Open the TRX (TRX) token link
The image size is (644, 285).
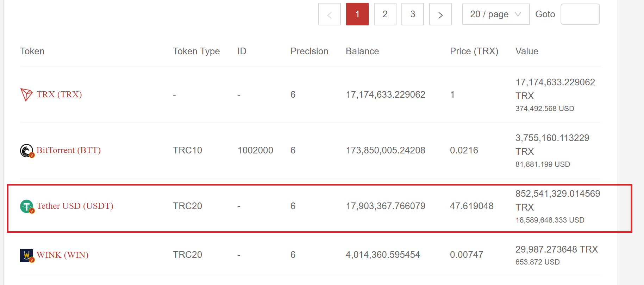click(59, 95)
